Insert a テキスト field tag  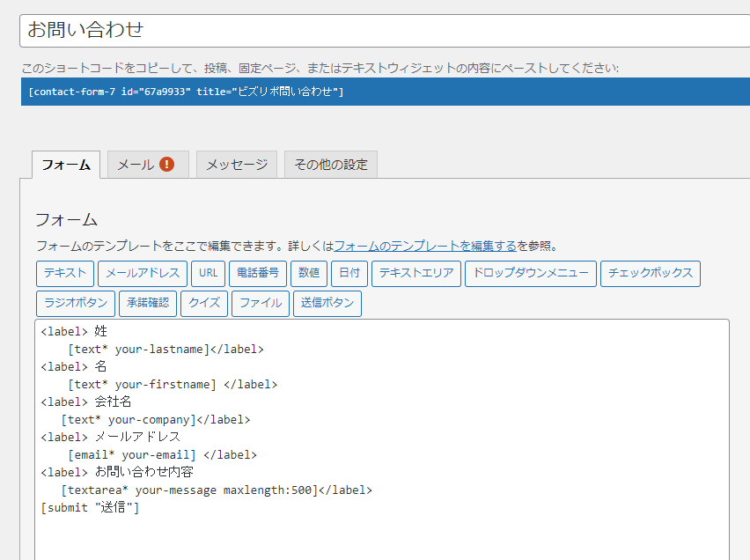[65, 273]
